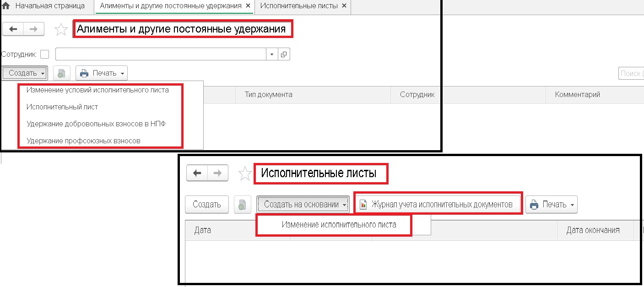Click the Создать button in Исполнительные листы
This screenshot has width=644, height=287.
coord(207,205)
